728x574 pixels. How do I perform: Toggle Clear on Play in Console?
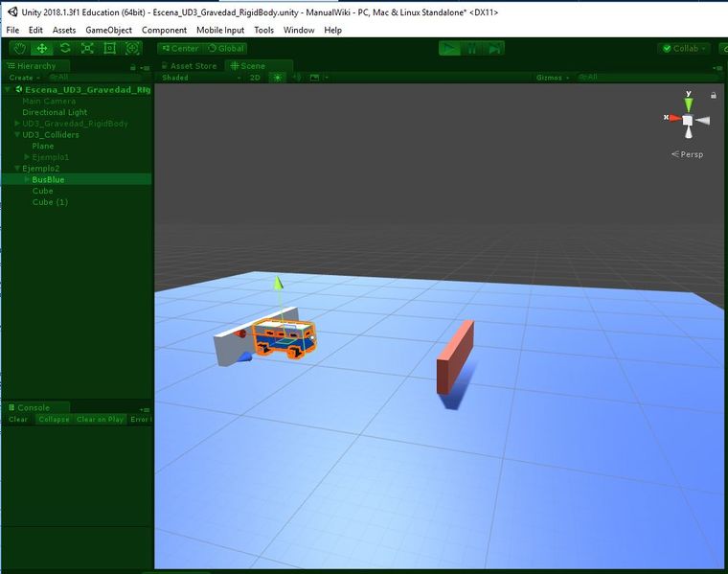click(x=100, y=420)
